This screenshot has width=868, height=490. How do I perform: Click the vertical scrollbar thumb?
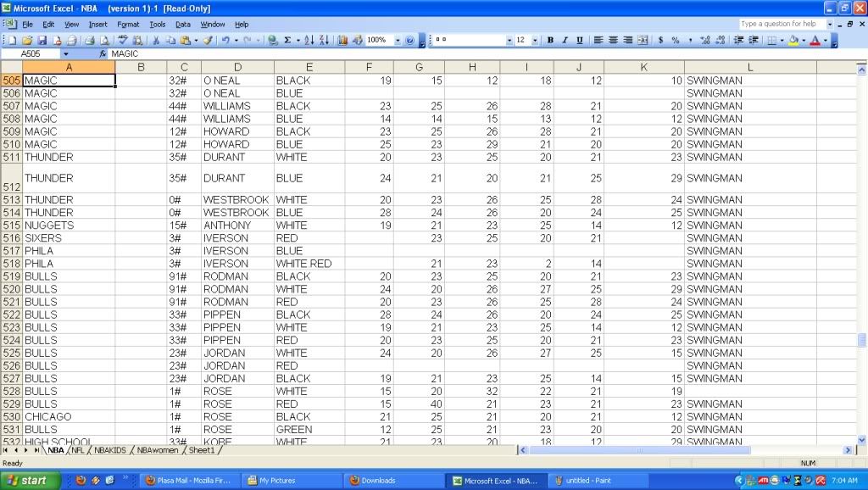coord(861,339)
